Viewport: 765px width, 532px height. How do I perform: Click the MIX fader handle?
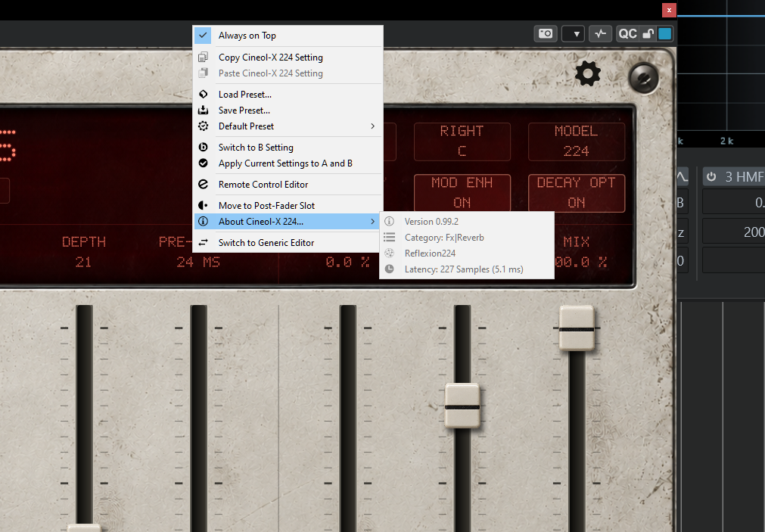[577, 328]
